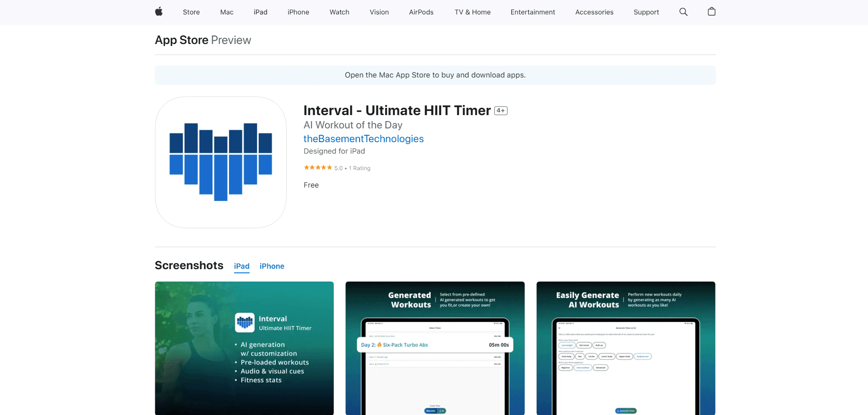Open the Support menu item
The width and height of the screenshot is (868, 415).
[646, 12]
